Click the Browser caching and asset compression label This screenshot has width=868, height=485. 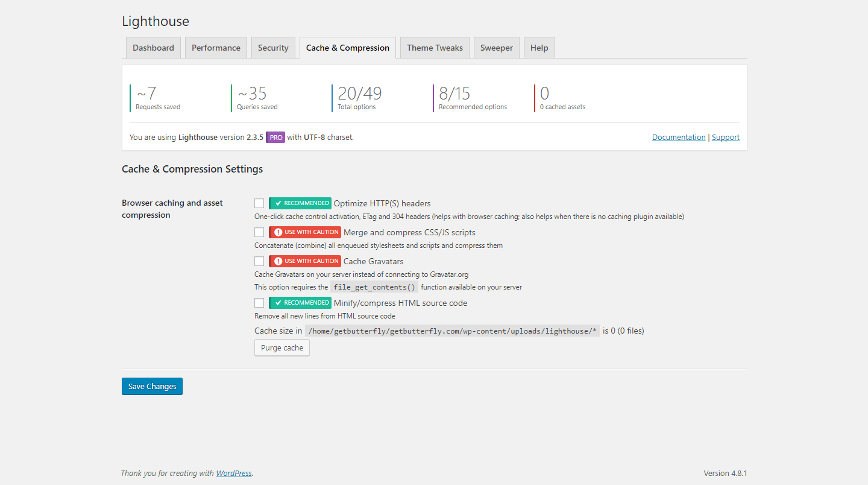tap(172, 209)
